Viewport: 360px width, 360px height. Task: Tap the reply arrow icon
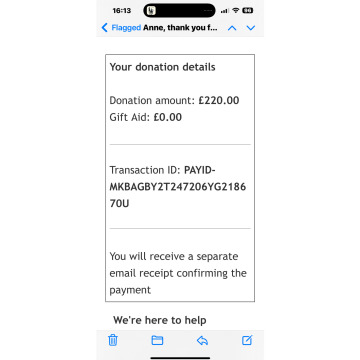point(202,340)
